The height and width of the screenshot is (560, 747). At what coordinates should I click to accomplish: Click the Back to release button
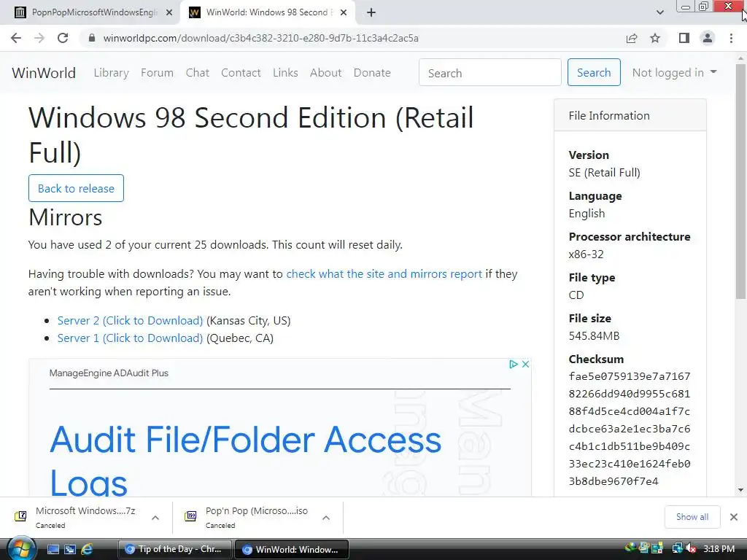(x=76, y=188)
